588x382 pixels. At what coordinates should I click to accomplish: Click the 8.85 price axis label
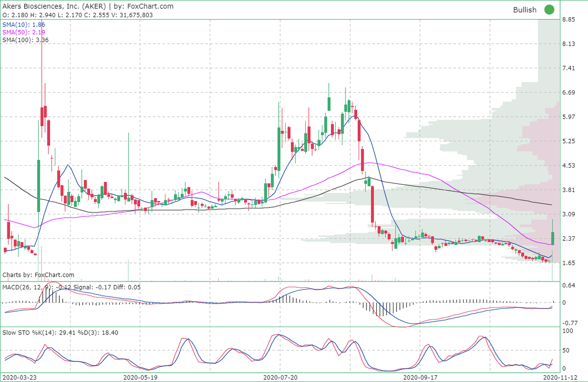[568, 20]
